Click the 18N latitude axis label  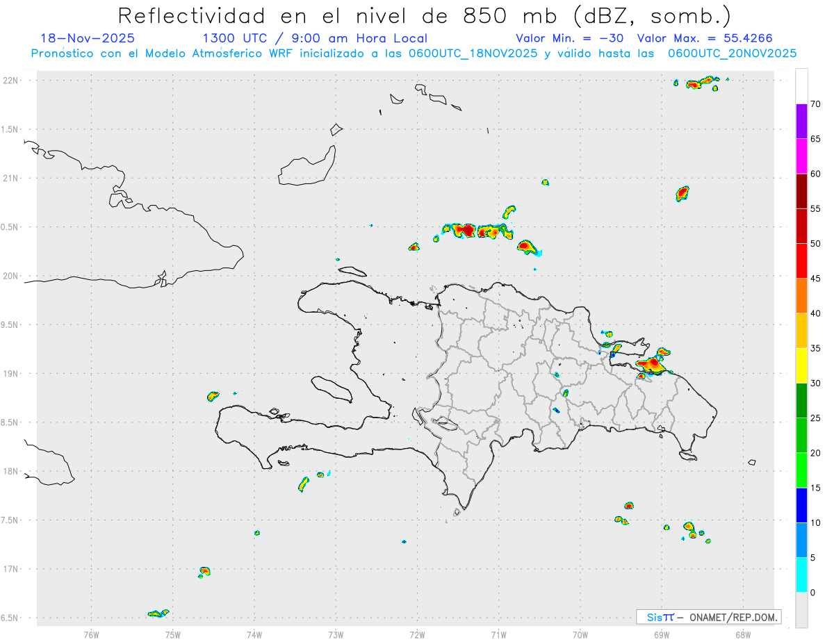pos(10,471)
